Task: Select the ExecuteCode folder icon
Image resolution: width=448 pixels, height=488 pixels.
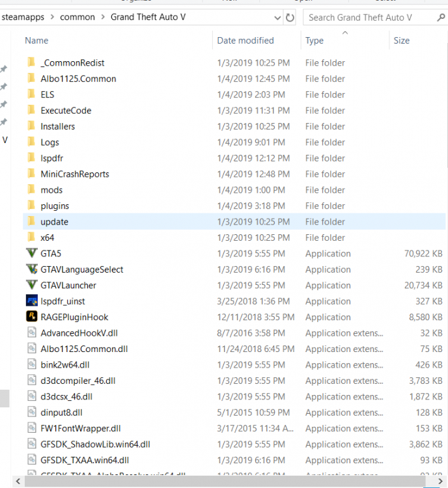Action: [x=31, y=110]
